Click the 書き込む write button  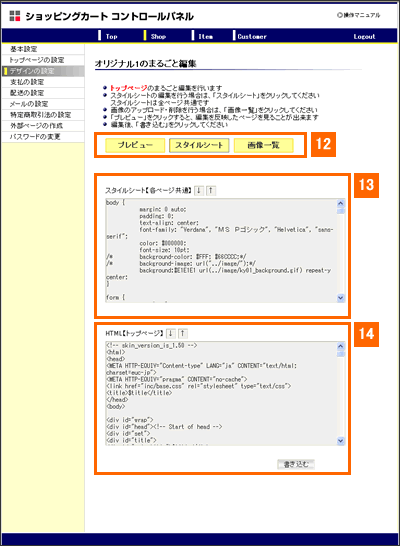coord(296,464)
